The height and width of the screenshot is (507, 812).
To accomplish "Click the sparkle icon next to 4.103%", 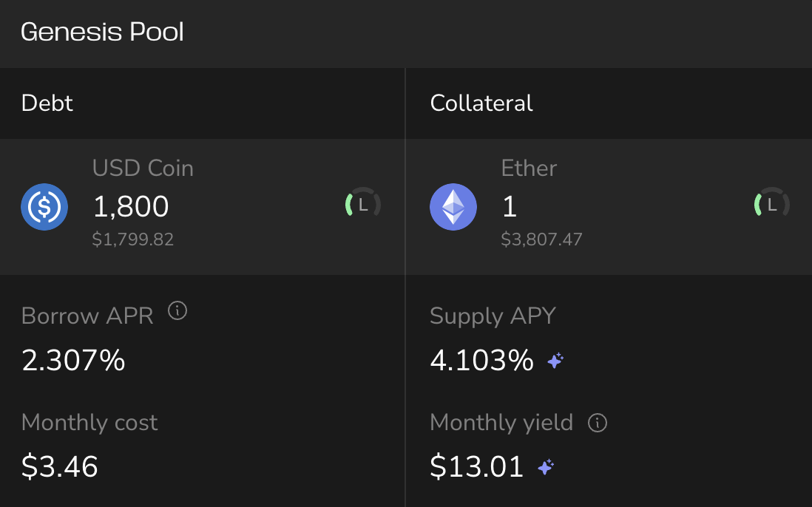I will coord(555,361).
